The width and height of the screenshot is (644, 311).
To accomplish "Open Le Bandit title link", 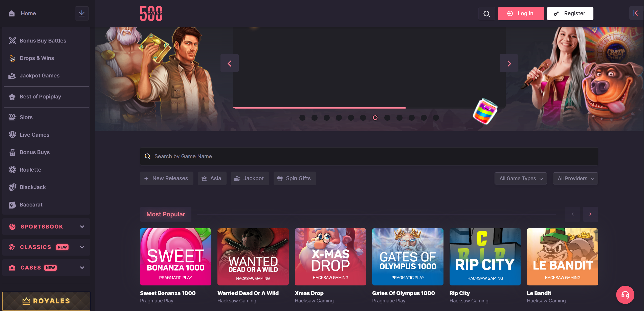I will [539, 293].
